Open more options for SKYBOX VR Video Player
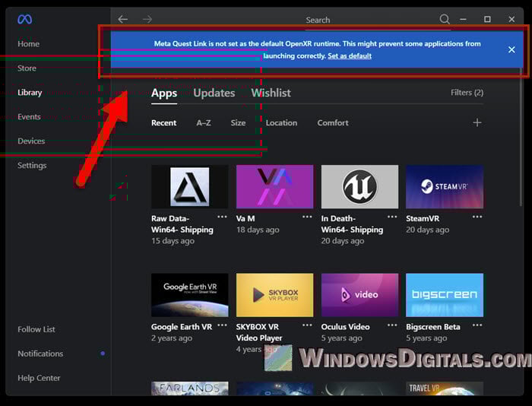This screenshot has height=406, width=532. 307,325
